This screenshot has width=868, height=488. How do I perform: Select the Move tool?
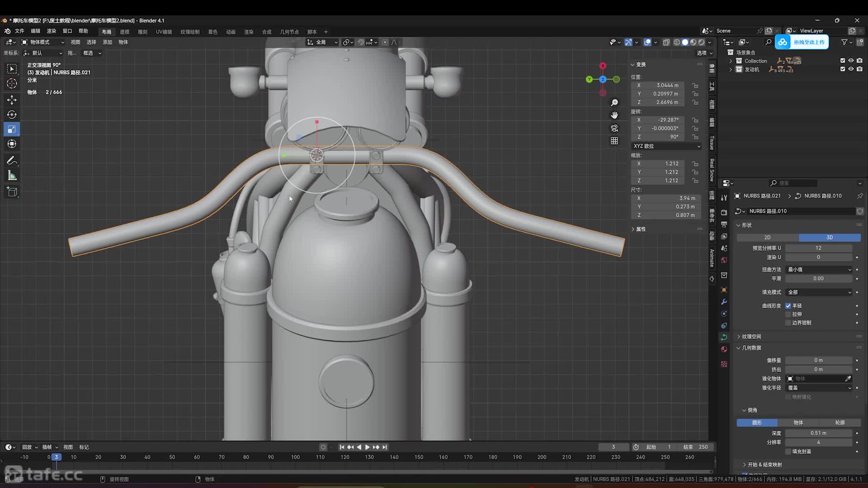pyautogui.click(x=12, y=99)
